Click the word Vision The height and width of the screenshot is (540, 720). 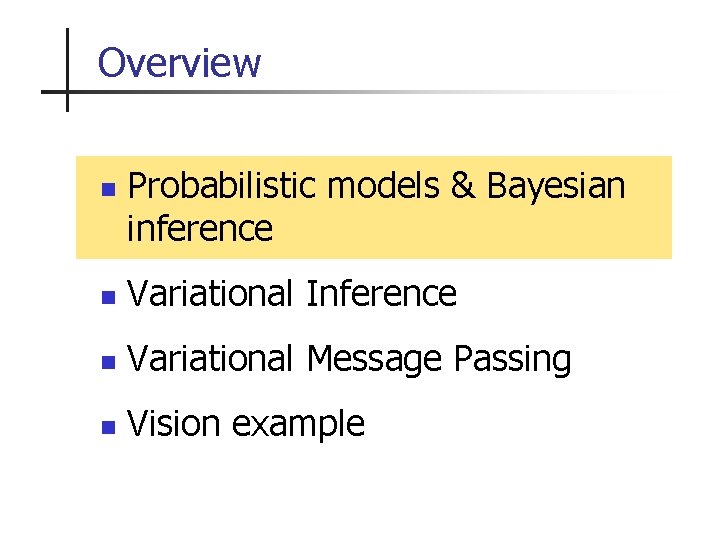[174, 424]
